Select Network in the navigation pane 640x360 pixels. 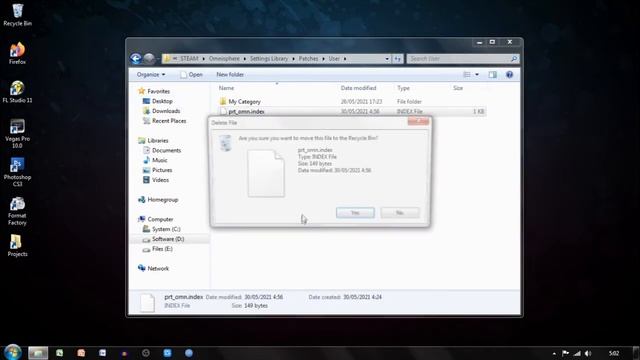pos(158,268)
